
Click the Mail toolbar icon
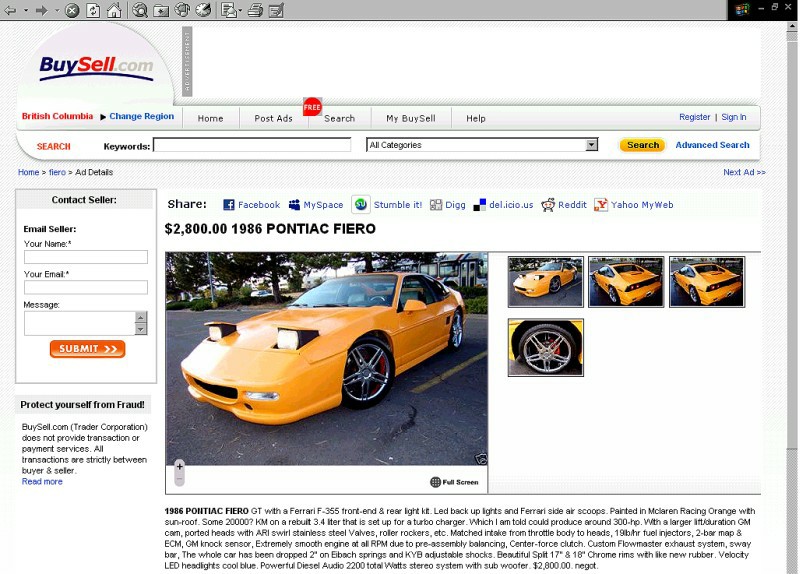(x=229, y=10)
